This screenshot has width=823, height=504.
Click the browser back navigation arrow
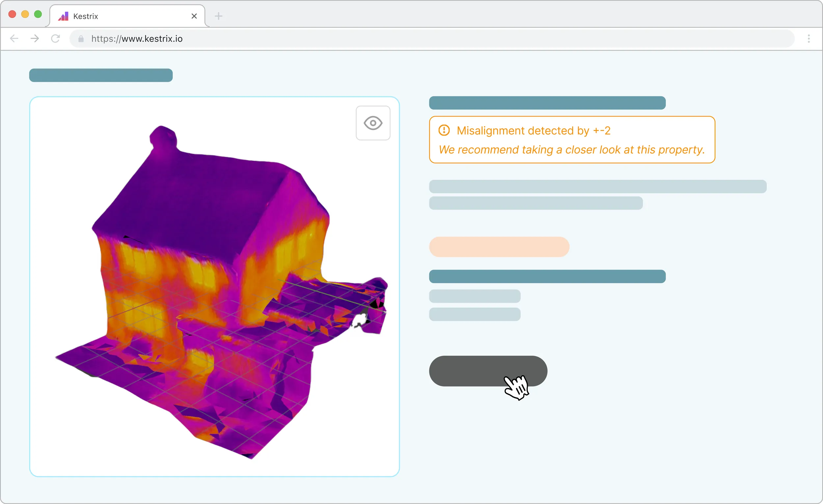[x=14, y=39]
